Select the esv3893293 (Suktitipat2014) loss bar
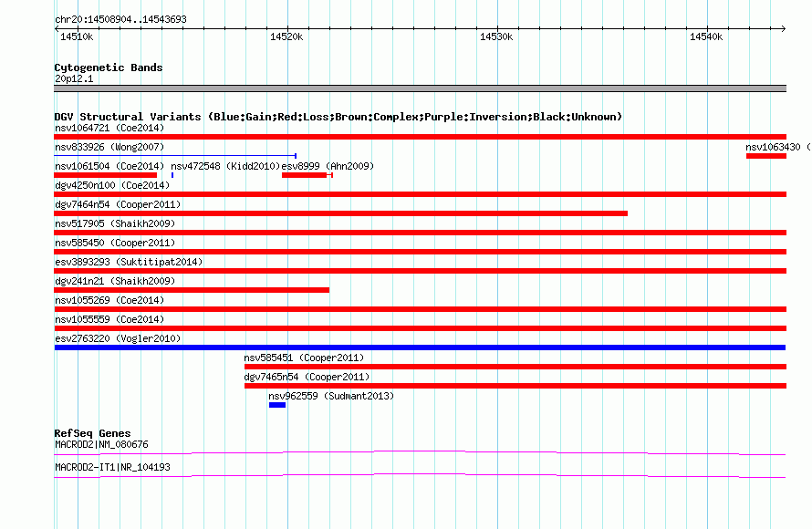 click(420, 271)
